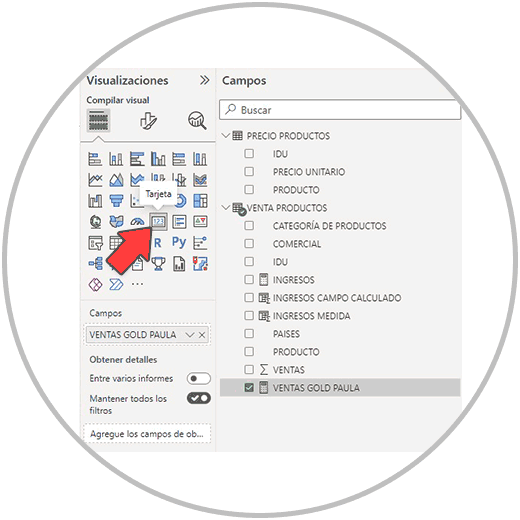Select the multi-row card icon
Image resolution: width=520 pixels, height=520 pixels.
coord(179,222)
